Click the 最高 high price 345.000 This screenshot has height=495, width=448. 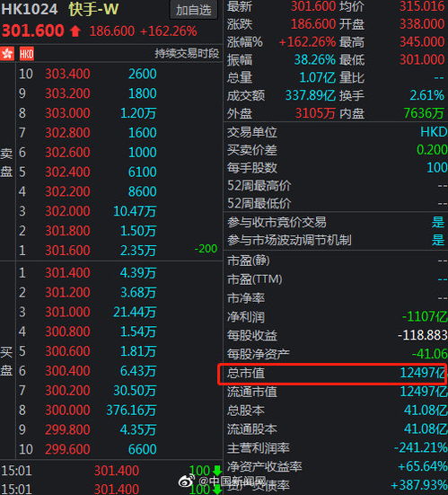coord(422,41)
